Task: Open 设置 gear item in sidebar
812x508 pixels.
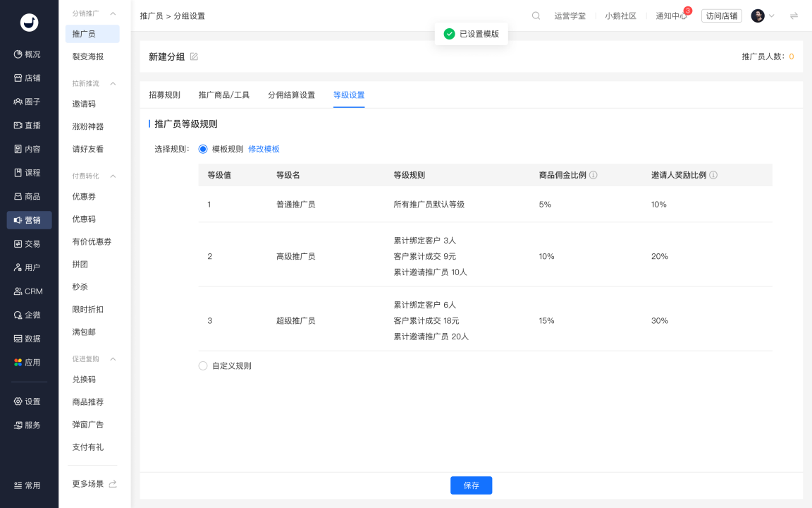Action: [29, 401]
